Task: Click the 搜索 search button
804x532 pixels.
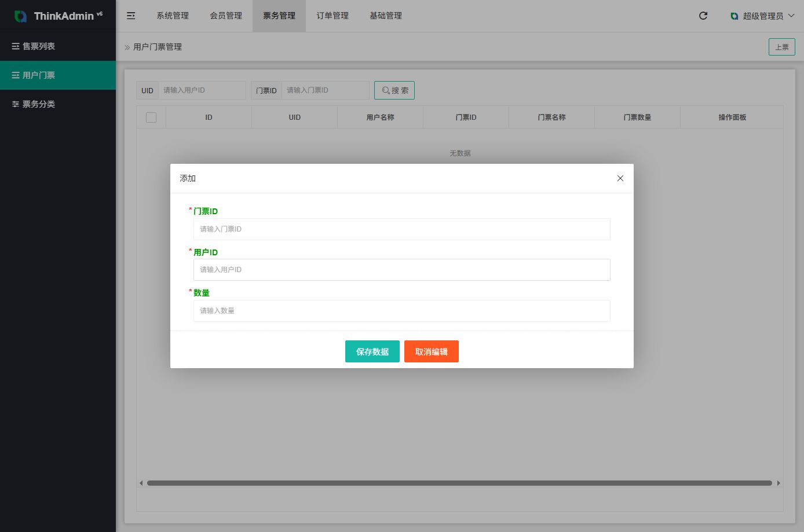Action: [x=394, y=90]
